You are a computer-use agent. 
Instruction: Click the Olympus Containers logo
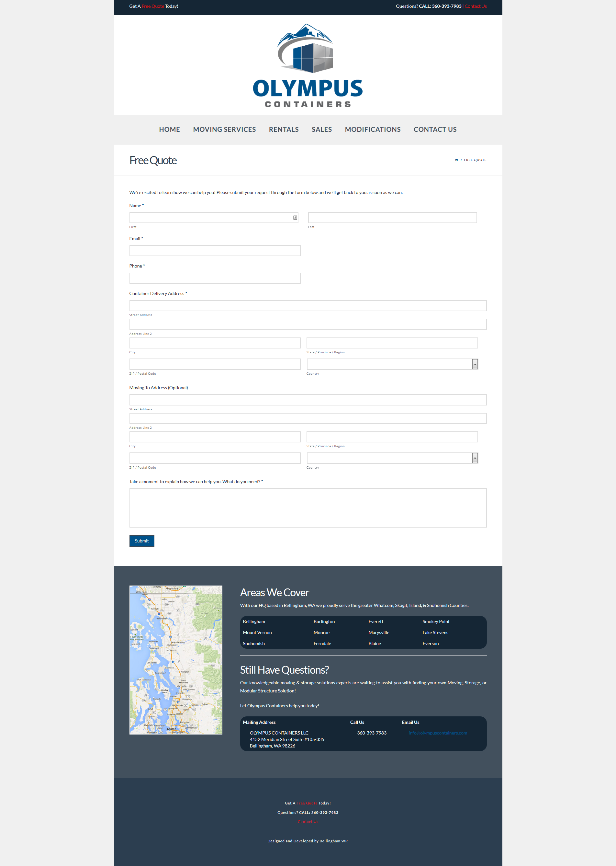click(x=308, y=66)
